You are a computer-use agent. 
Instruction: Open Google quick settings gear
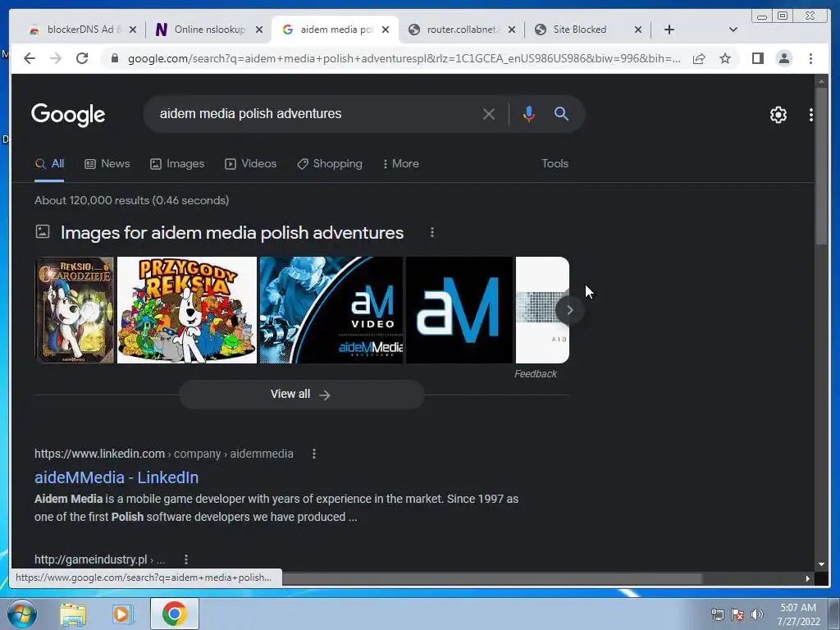pyautogui.click(x=778, y=115)
